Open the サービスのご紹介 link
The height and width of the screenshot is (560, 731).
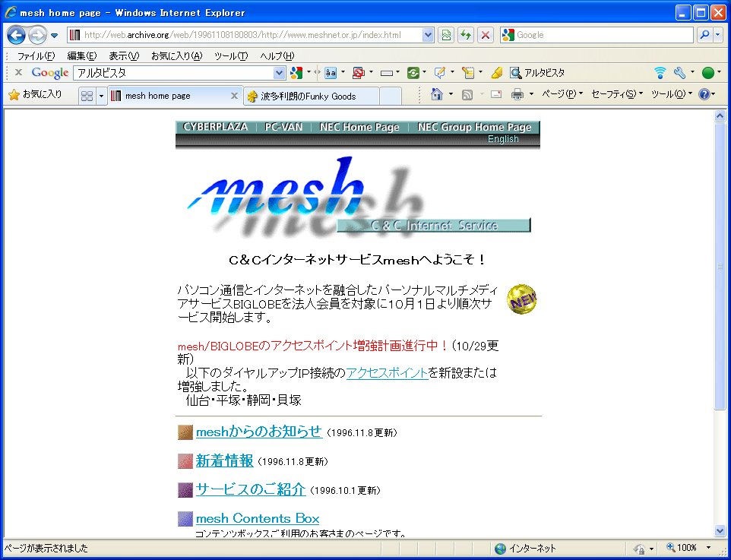point(250,489)
